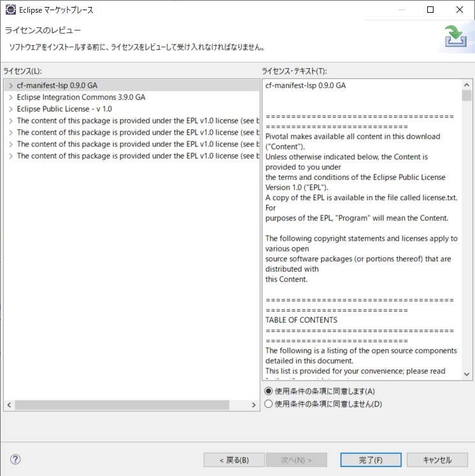Accept license terms radio button (A)

coord(268,391)
